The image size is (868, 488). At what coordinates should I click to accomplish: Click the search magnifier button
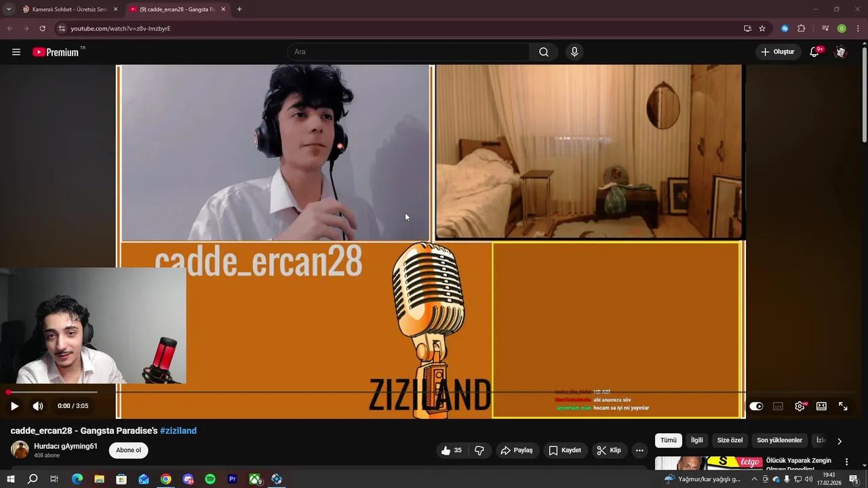pyautogui.click(x=544, y=52)
